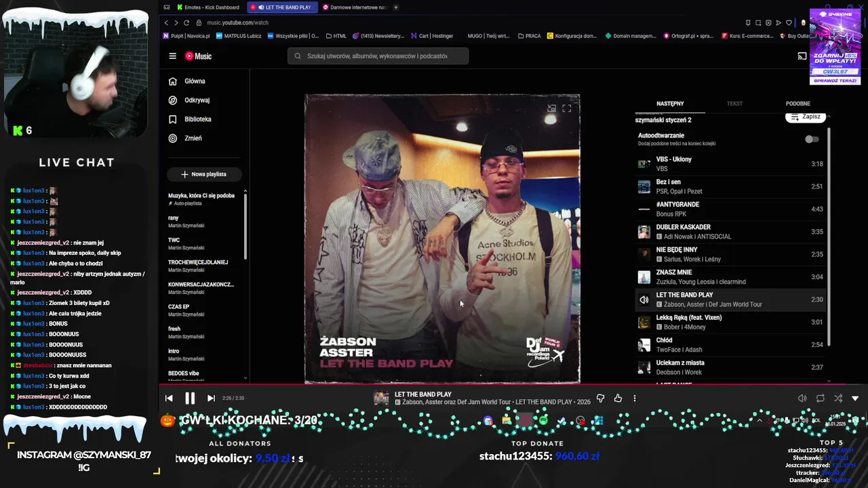The image size is (868, 488).
Task: Switch to the PODOBNE tab
Action: [x=797, y=104]
